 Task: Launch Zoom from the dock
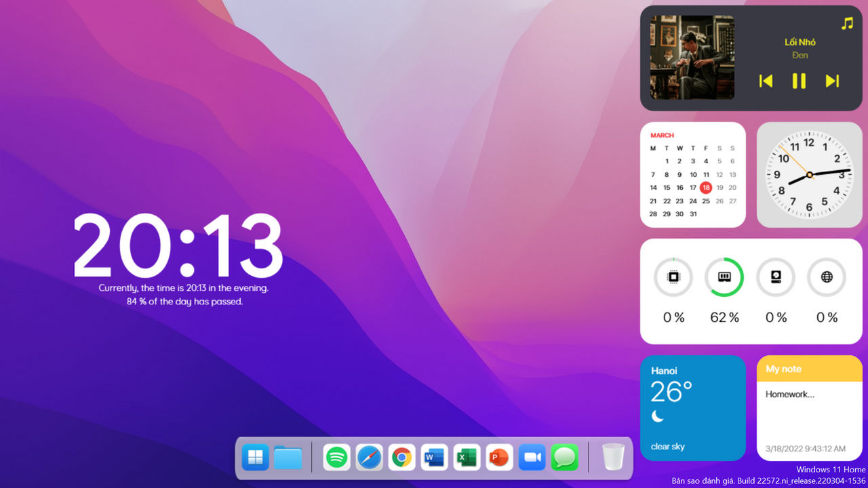point(532,457)
